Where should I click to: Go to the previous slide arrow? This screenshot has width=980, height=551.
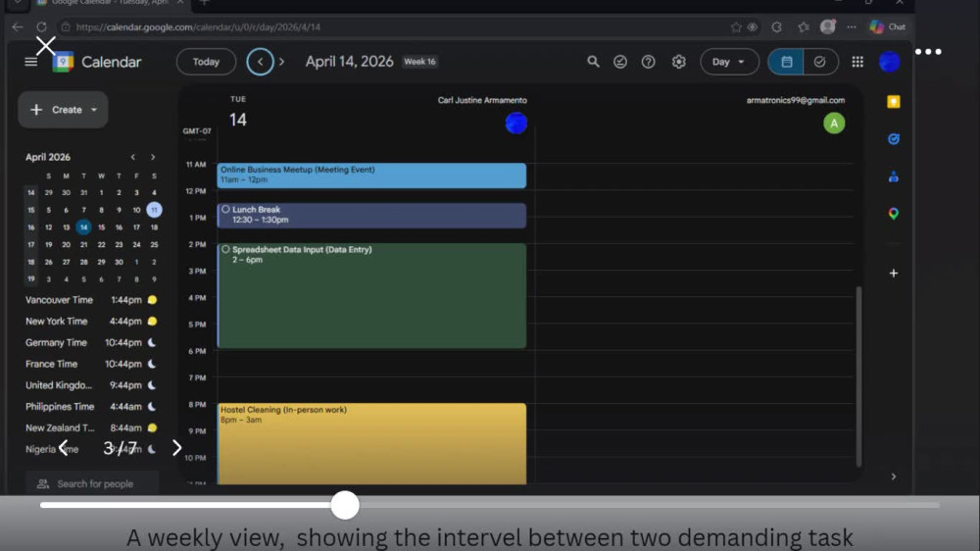click(63, 448)
